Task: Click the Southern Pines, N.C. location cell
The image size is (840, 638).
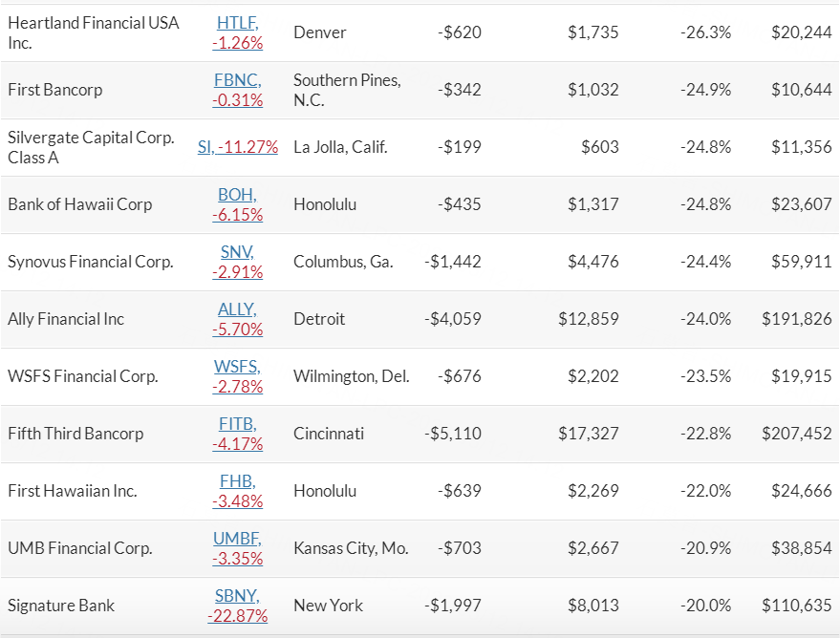Action: pyautogui.click(x=347, y=90)
